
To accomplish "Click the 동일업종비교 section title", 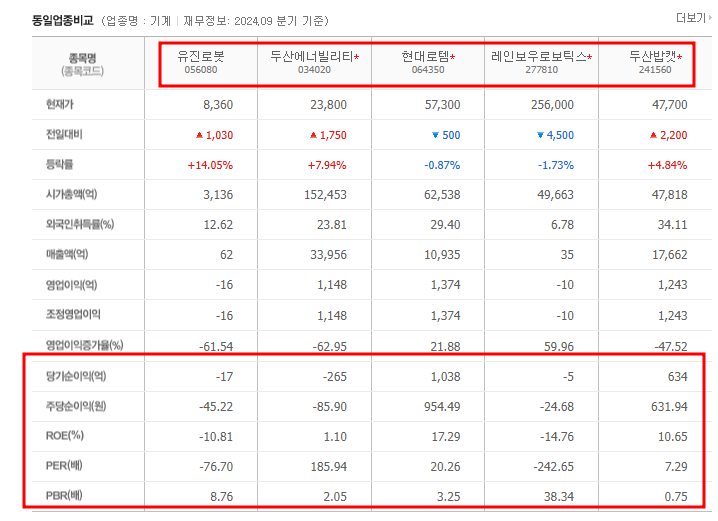I will tap(63, 21).
